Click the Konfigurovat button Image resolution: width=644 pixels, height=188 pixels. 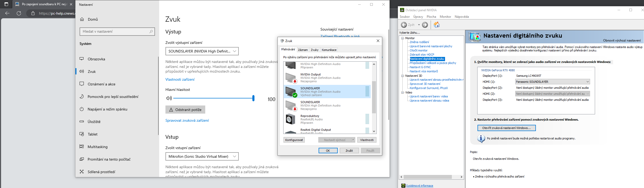[x=294, y=140]
